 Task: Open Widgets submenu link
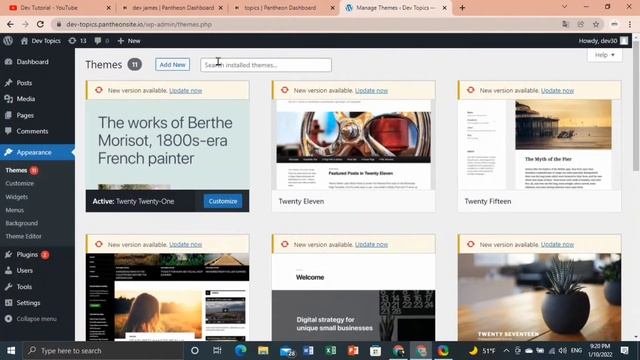(17, 197)
